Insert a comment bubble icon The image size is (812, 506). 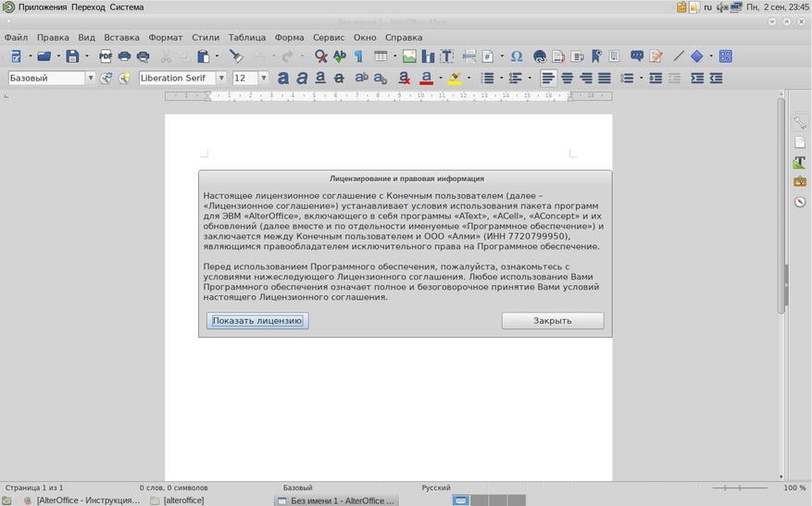pyautogui.click(x=637, y=56)
